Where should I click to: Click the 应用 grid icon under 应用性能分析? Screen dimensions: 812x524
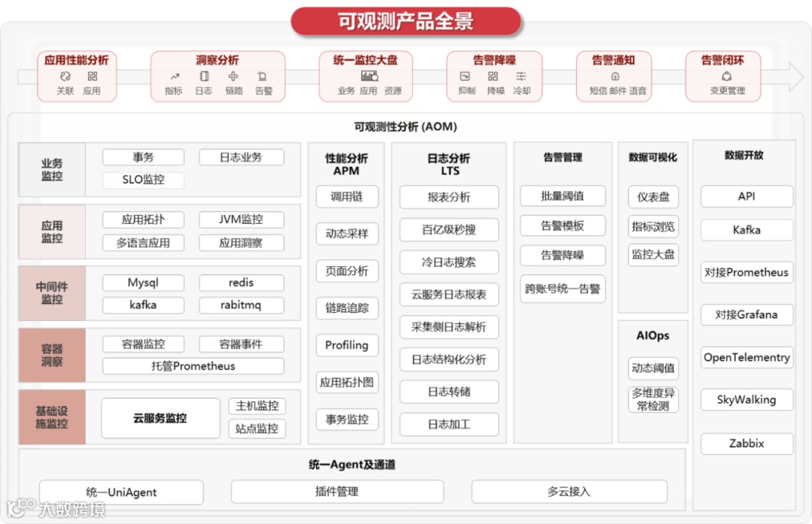coord(92,77)
